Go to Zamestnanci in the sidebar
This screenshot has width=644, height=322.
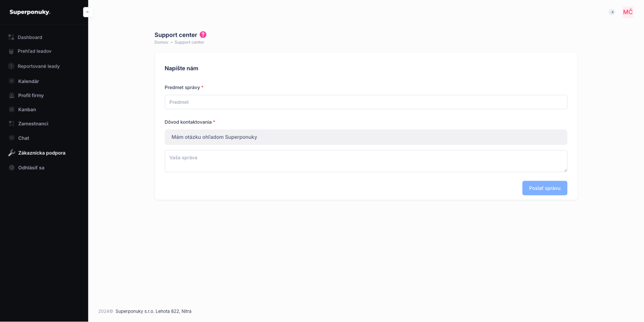point(33,124)
